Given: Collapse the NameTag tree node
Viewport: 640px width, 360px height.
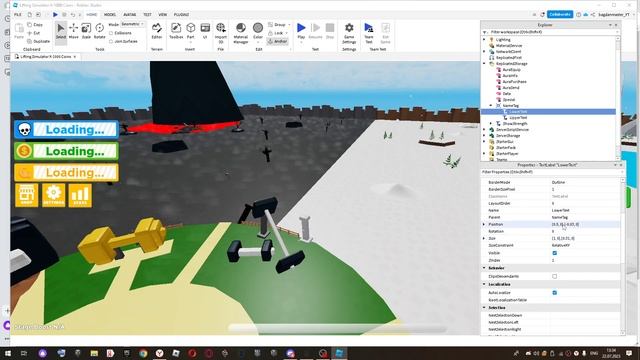Looking at the screenshot, I should click(491, 106).
